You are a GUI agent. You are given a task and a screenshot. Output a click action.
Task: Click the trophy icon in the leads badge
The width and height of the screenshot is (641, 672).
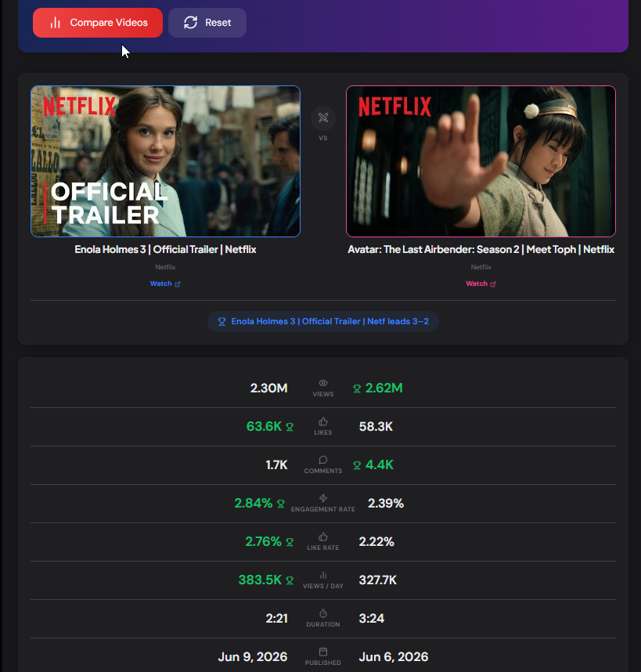tap(221, 321)
